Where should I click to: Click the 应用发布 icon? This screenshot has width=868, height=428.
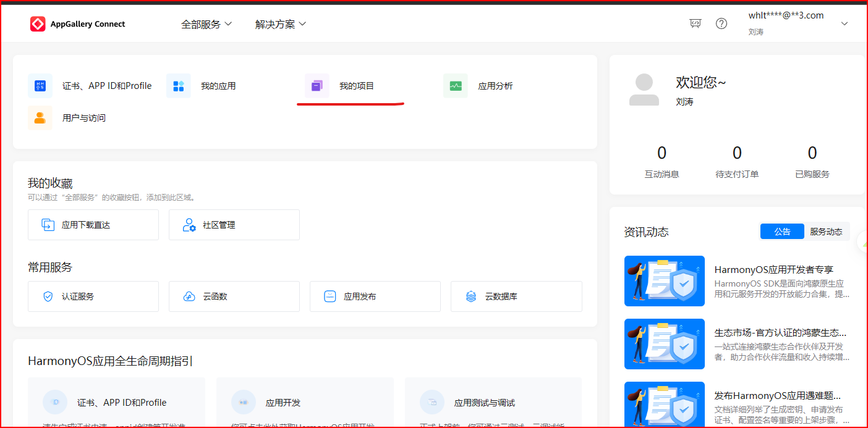(x=330, y=296)
